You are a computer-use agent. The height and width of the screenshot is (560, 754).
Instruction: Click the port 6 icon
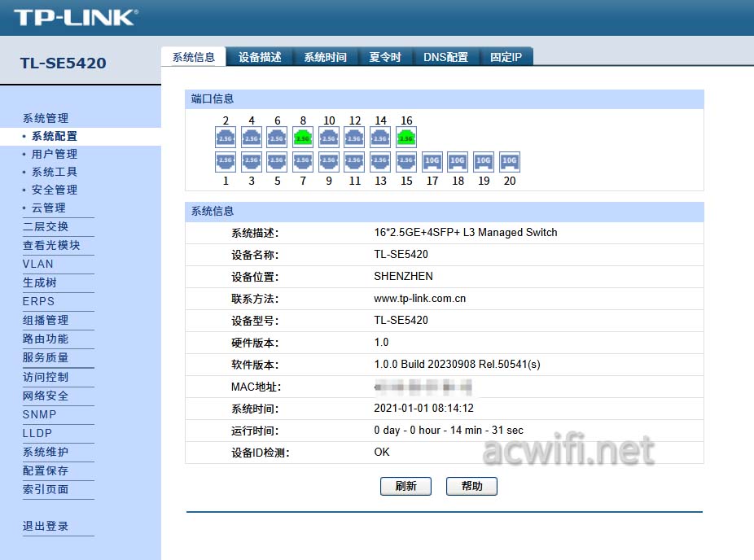[x=277, y=138]
